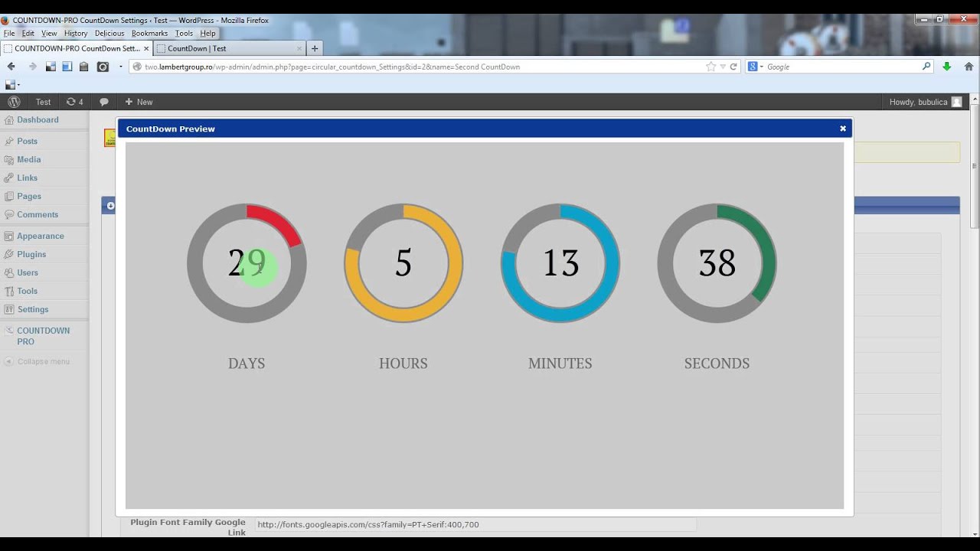The width and height of the screenshot is (980, 551).
Task: Click the 'Howdy, bubulica' account menu
Action: [925, 102]
